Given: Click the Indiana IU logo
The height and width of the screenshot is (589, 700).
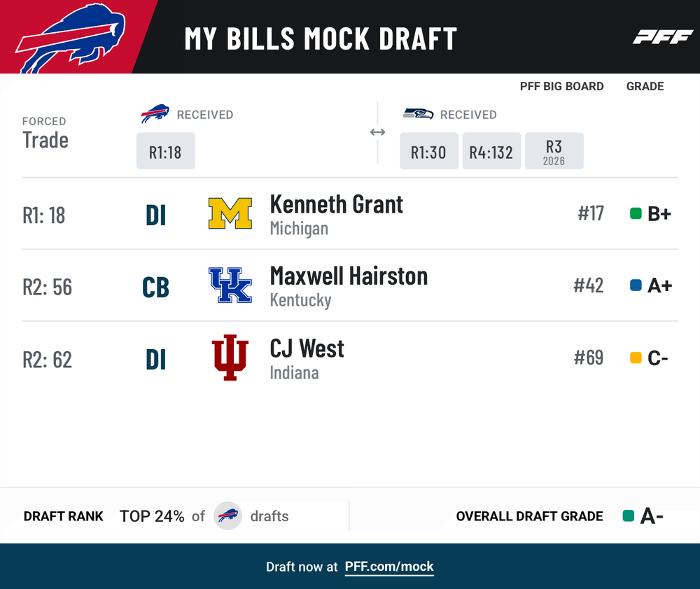Looking at the screenshot, I should (230, 357).
